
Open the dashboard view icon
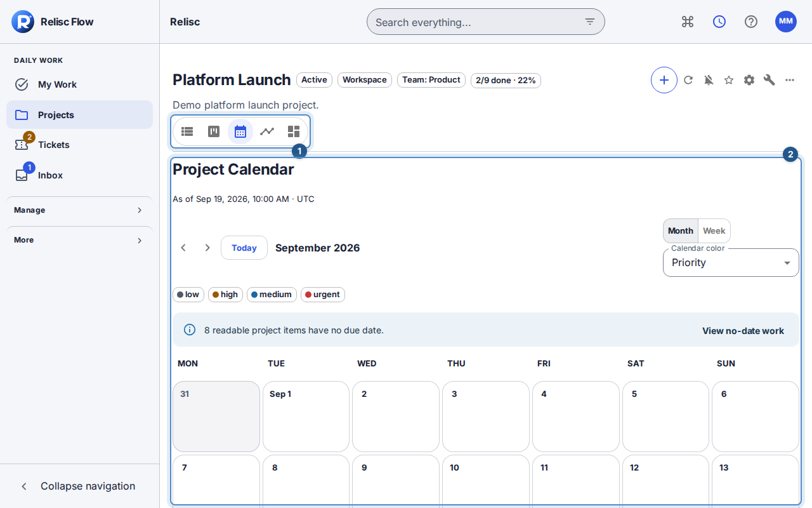point(294,131)
